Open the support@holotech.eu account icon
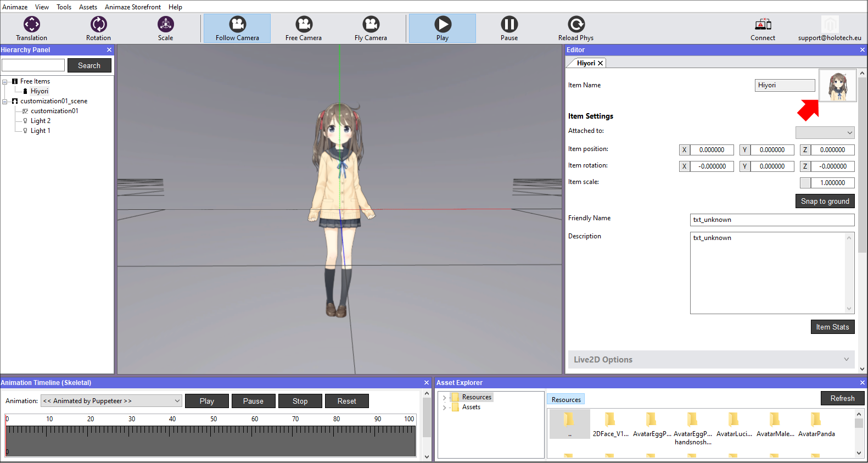Screen dimensions: 868x463 pyautogui.click(x=830, y=29)
